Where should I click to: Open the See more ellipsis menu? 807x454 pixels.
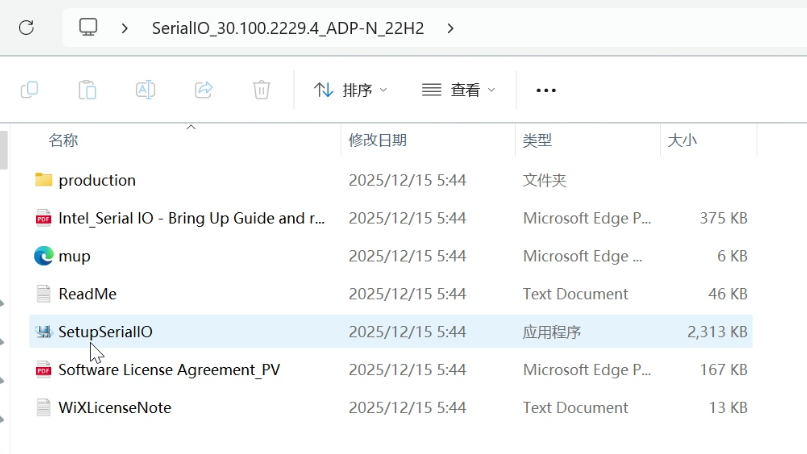pyautogui.click(x=545, y=90)
